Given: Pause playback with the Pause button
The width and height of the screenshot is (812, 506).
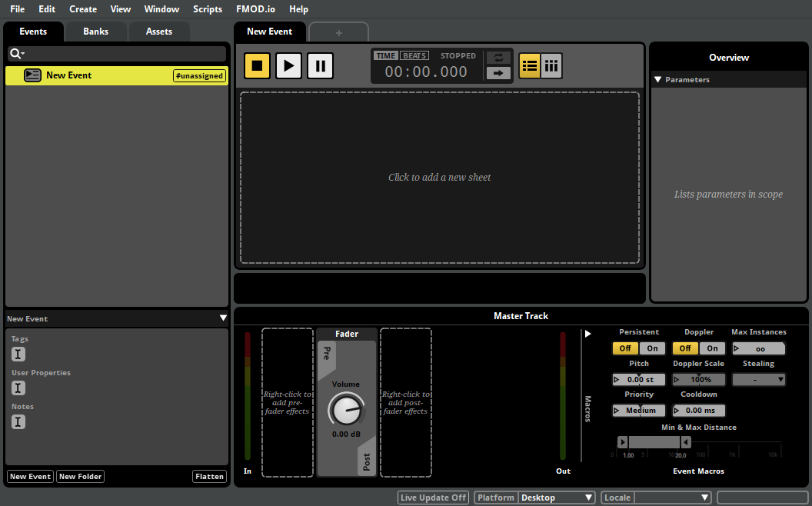Looking at the screenshot, I should 320,65.
